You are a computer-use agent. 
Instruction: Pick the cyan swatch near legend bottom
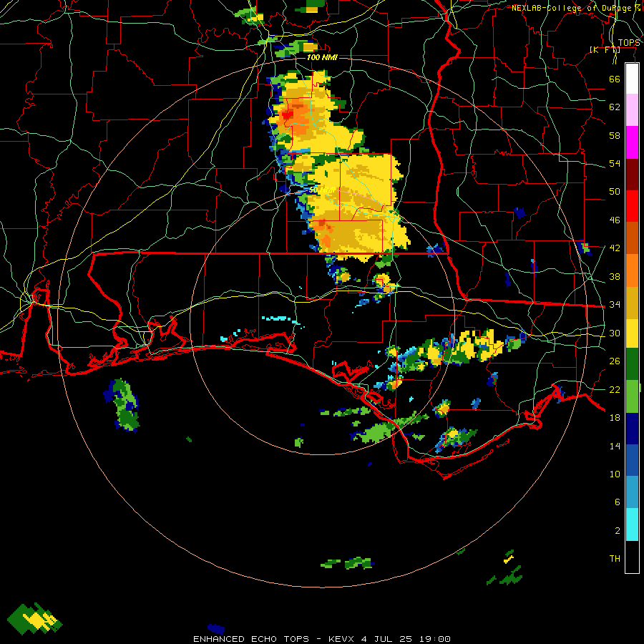click(x=632, y=525)
